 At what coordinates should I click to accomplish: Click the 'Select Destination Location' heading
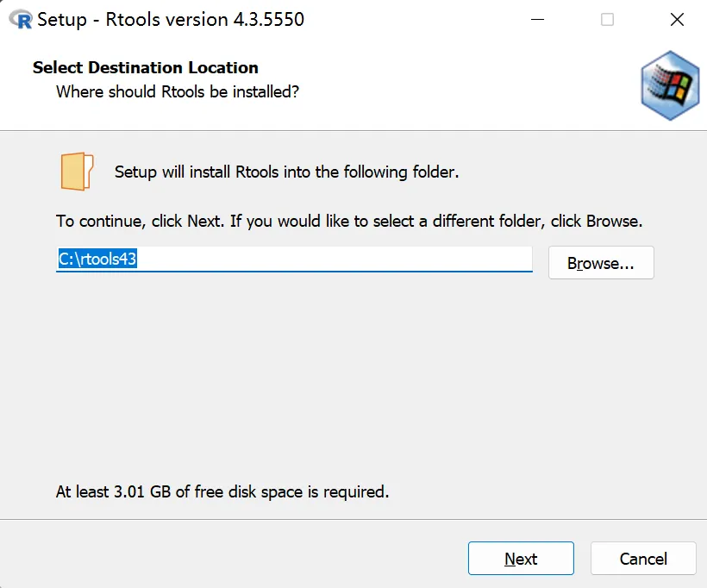tap(146, 67)
